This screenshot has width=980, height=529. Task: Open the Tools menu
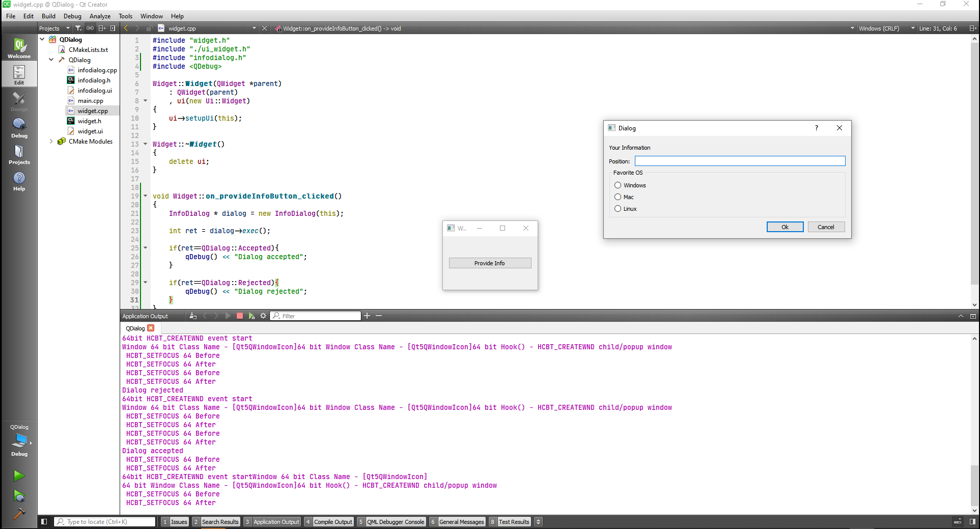click(x=125, y=16)
